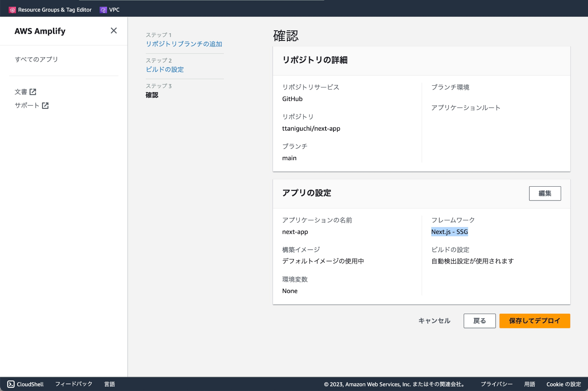
Task: Open CloudShell terminal icon
Action: pyautogui.click(x=11, y=384)
